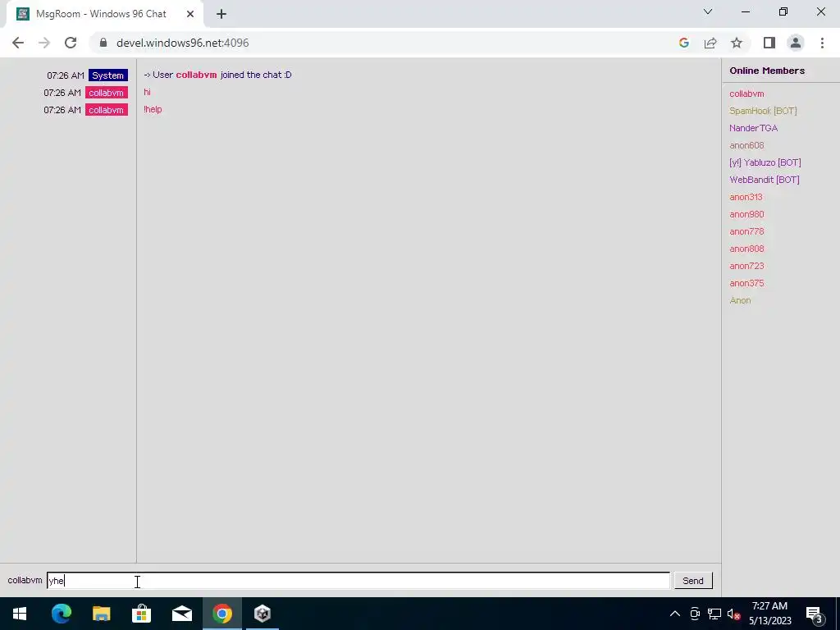Bookmark this tab with the star icon
The width and height of the screenshot is (840, 630).
[x=737, y=43]
